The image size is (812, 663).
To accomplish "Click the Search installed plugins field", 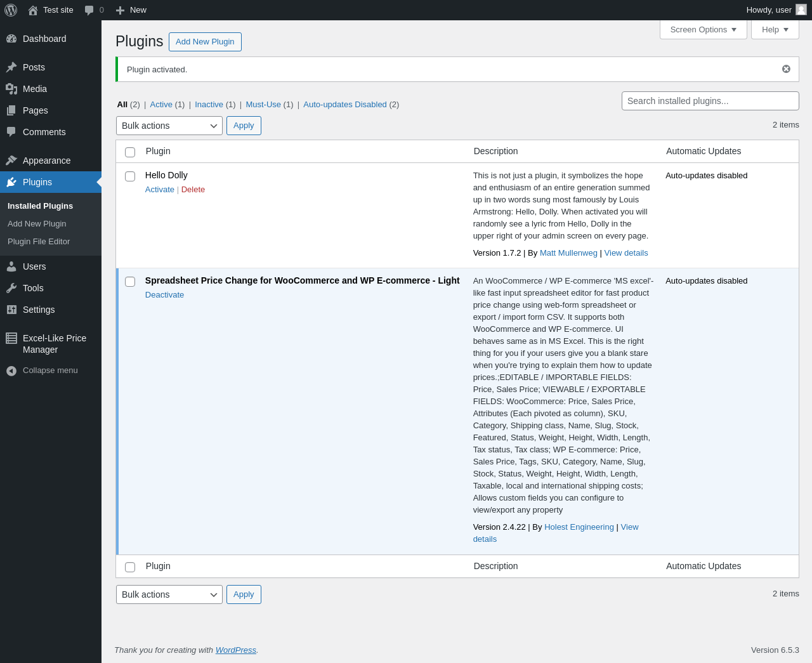I will tap(710, 101).
